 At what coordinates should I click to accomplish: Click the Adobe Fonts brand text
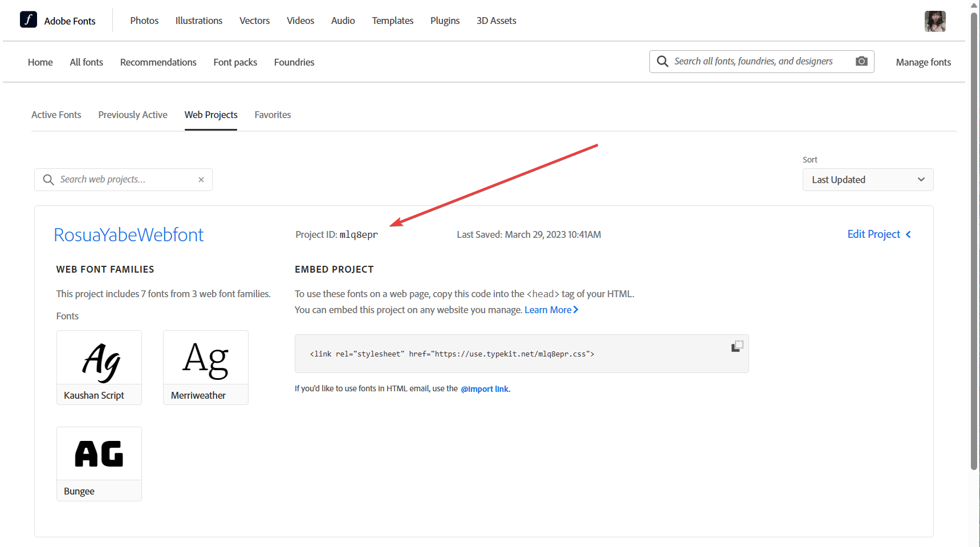coord(70,21)
